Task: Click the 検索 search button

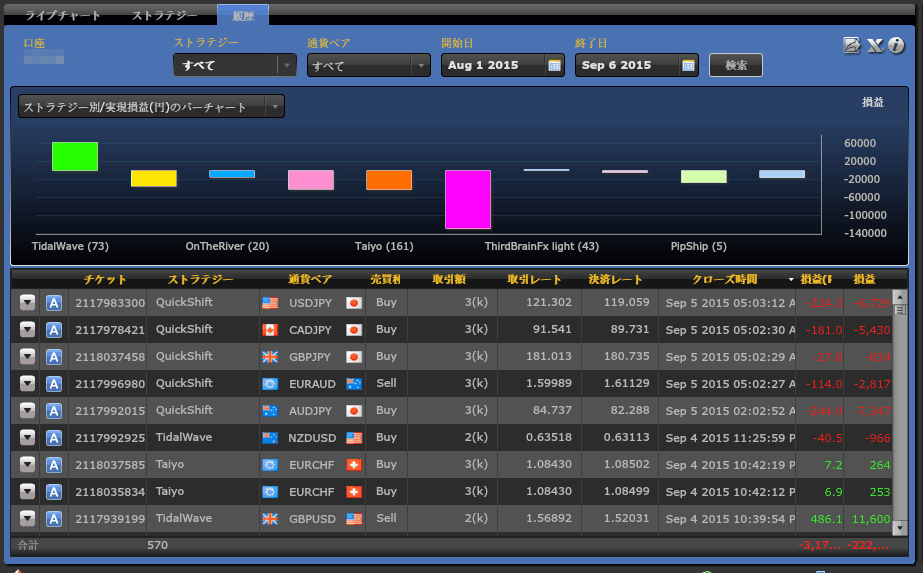Action: point(736,65)
